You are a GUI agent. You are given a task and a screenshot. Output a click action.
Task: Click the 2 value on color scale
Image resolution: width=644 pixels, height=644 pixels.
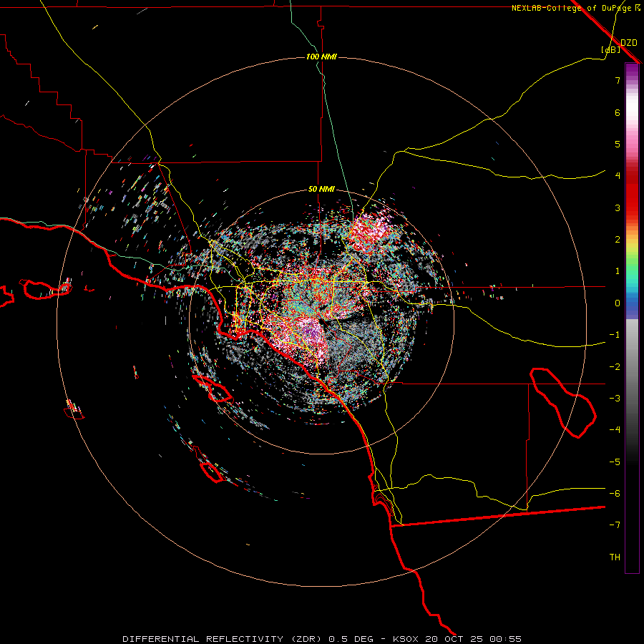[x=618, y=240]
